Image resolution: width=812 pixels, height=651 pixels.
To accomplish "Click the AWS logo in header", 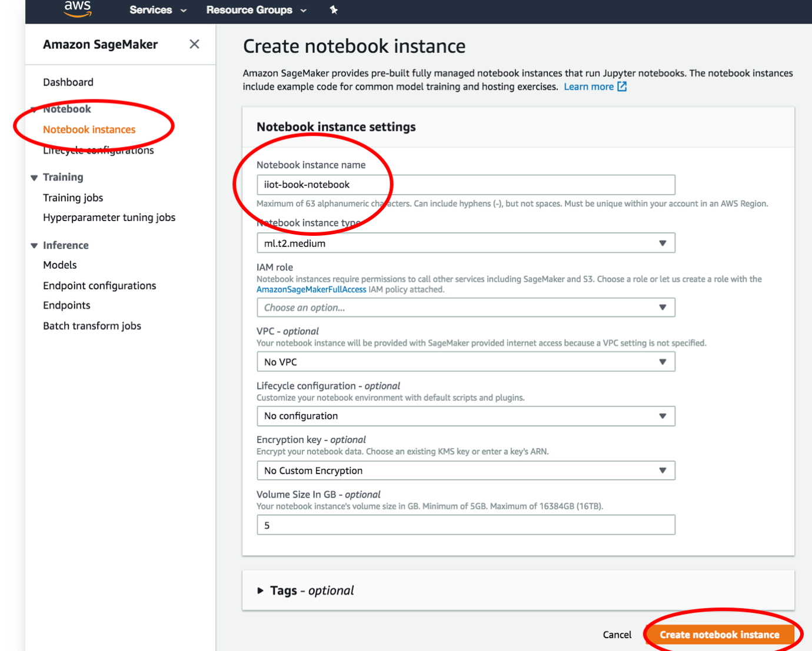I will (78, 9).
